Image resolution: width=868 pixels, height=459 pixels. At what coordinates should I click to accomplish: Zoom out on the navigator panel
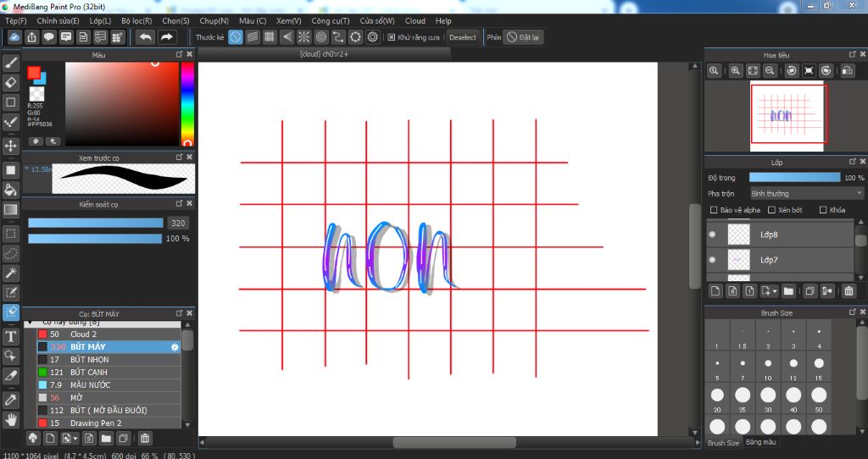coord(770,71)
